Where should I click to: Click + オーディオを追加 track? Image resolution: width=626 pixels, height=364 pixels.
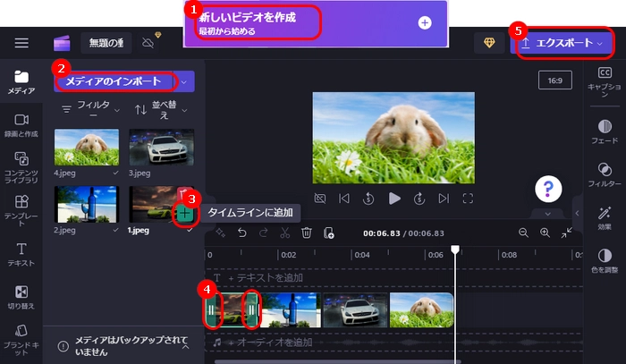pos(263,342)
